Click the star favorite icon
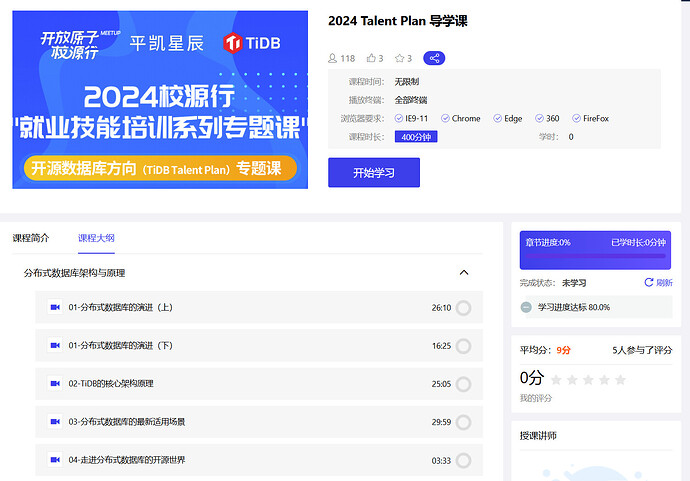The height and width of the screenshot is (481, 690). tap(399, 59)
